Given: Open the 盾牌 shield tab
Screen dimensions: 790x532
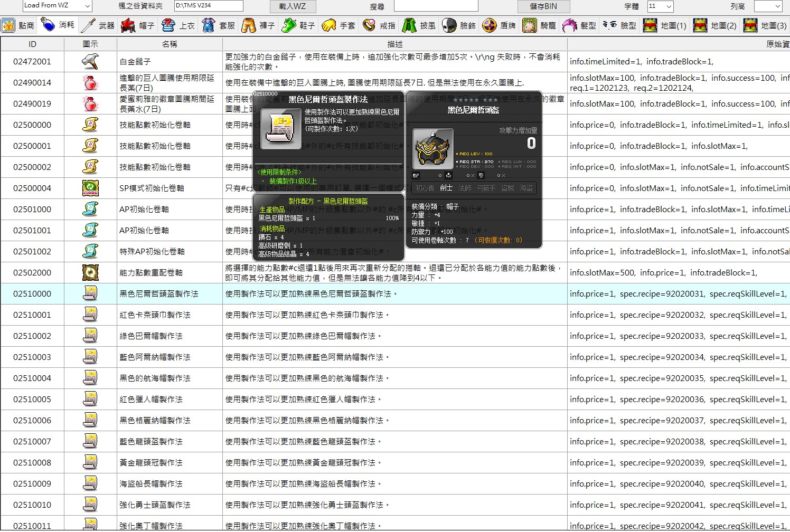Looking at the screenshot, I should coord(499,25).
